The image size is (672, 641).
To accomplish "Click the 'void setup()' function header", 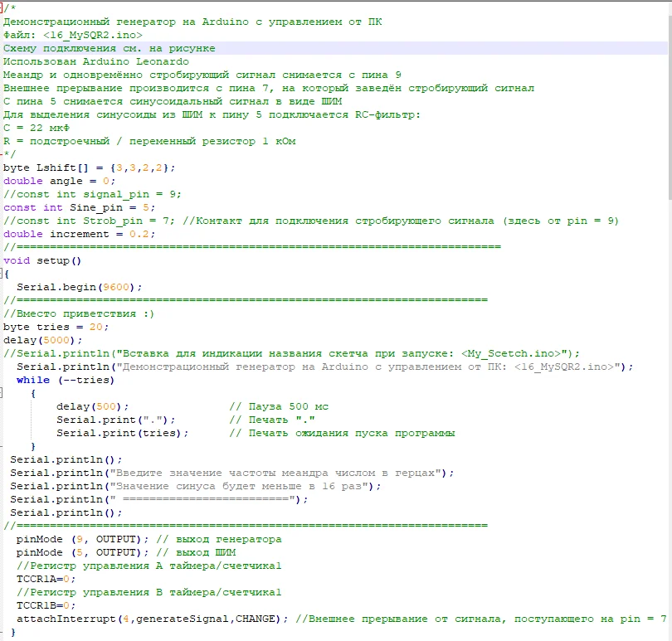I will click(x=42, y=260).
